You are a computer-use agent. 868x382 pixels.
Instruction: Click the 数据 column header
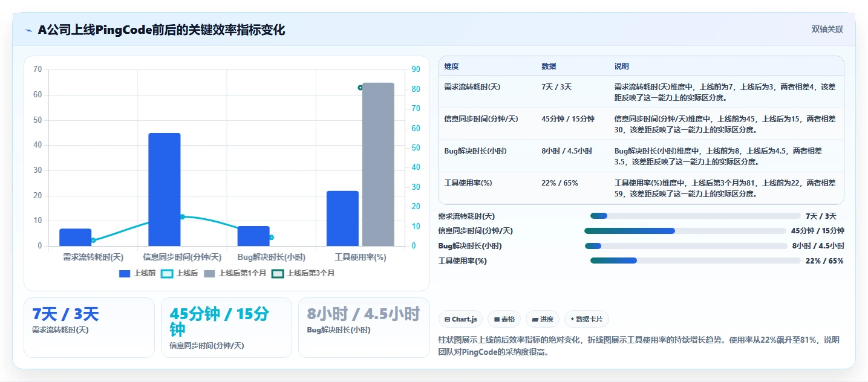click(x=549, y=66)
